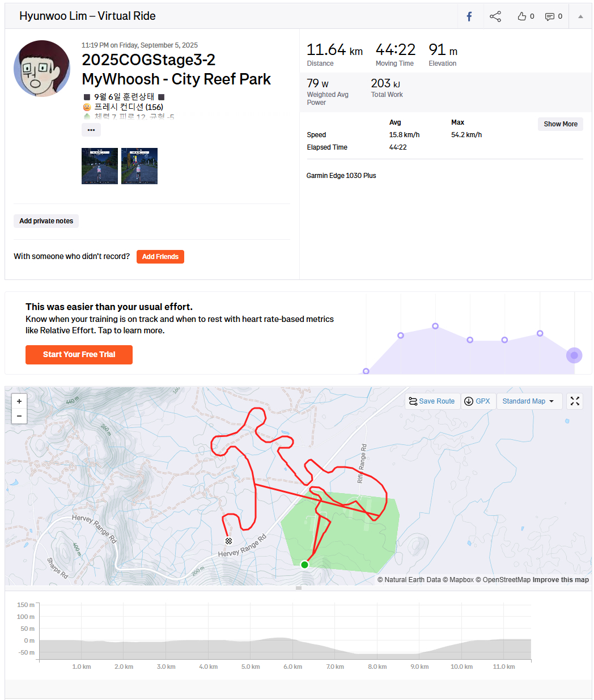The image size is (594, 700).
Task: Click Start Your Free Trial
Action: 79,355
